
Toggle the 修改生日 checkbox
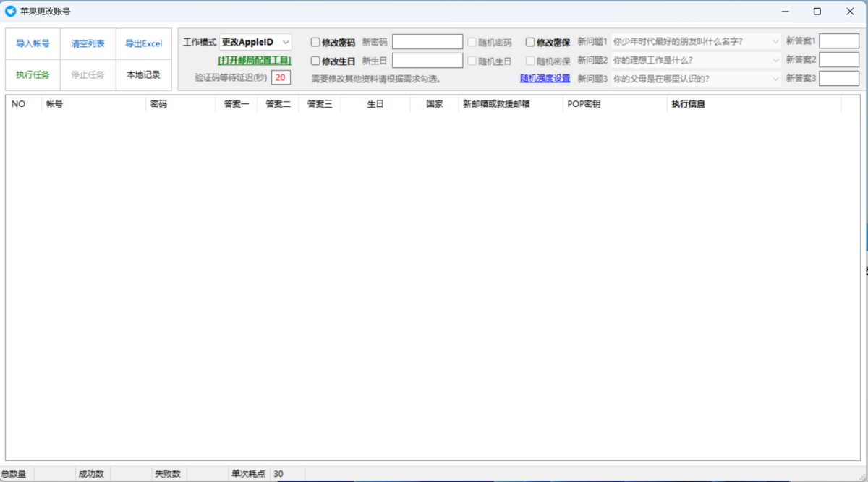315,61
